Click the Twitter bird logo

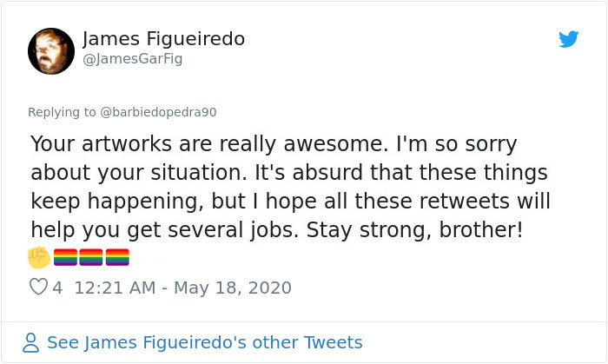pyautogui.click(x=568, y=39)
